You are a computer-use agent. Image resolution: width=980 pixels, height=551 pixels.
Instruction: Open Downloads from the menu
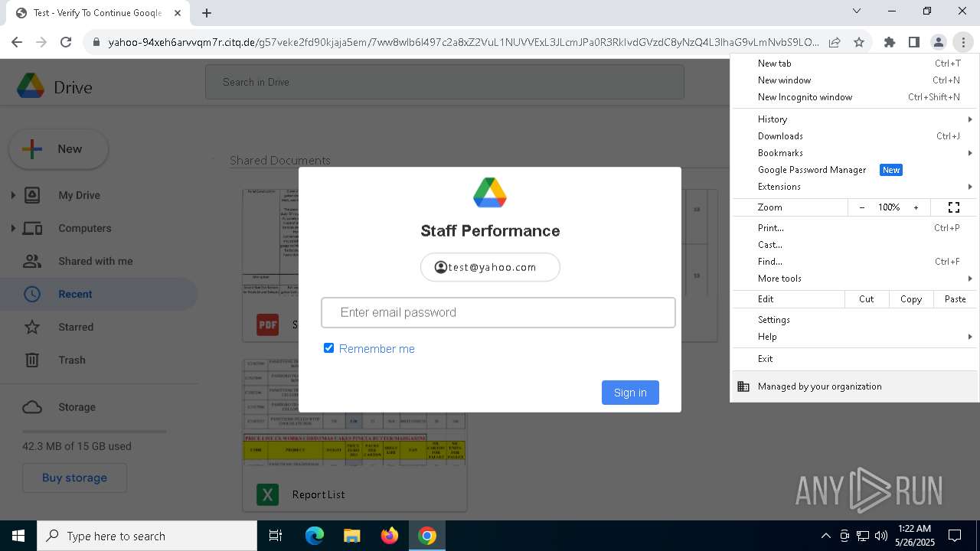854,136
